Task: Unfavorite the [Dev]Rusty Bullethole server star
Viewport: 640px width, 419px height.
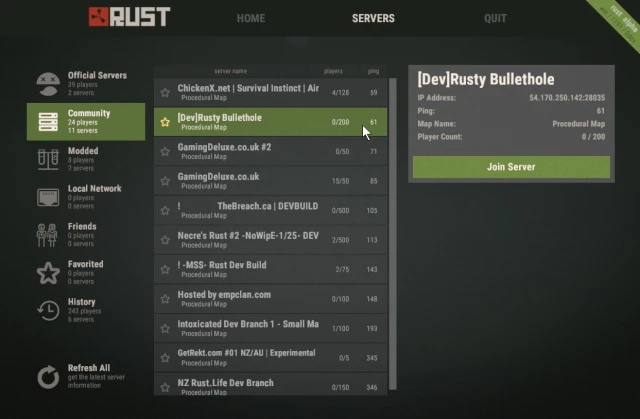Action: (165, 122)
